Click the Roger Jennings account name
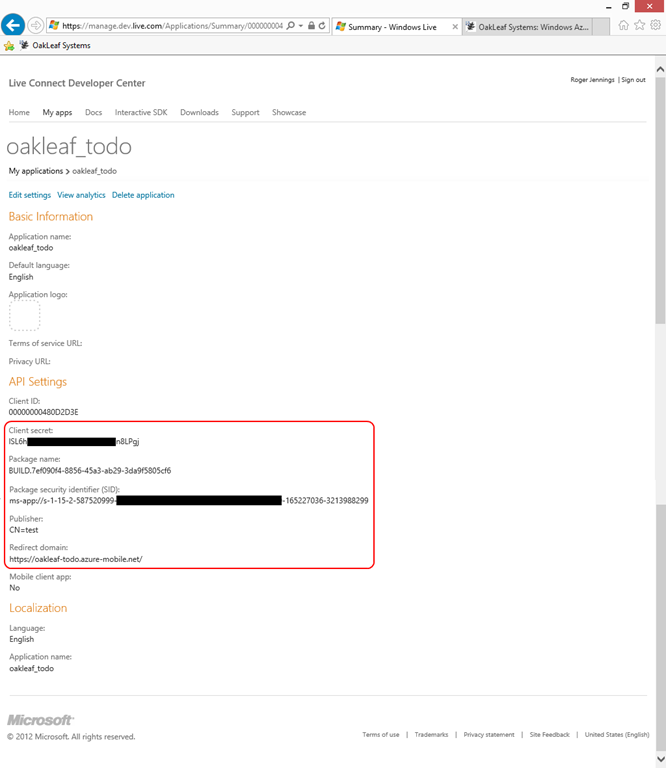 pyautogui.click(x=592, y=79)
